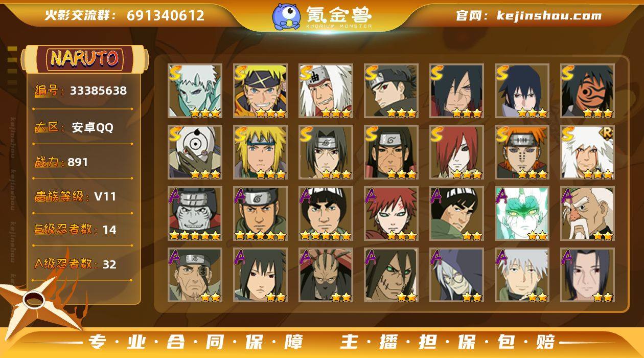Click the A级忍者数 32 stat row

[82, 264]
